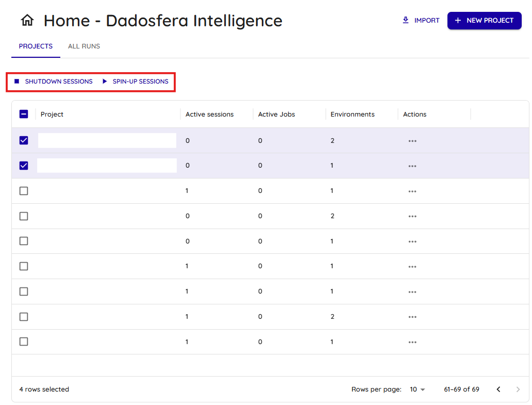Sort by Active sessions column header

(209, 115)
